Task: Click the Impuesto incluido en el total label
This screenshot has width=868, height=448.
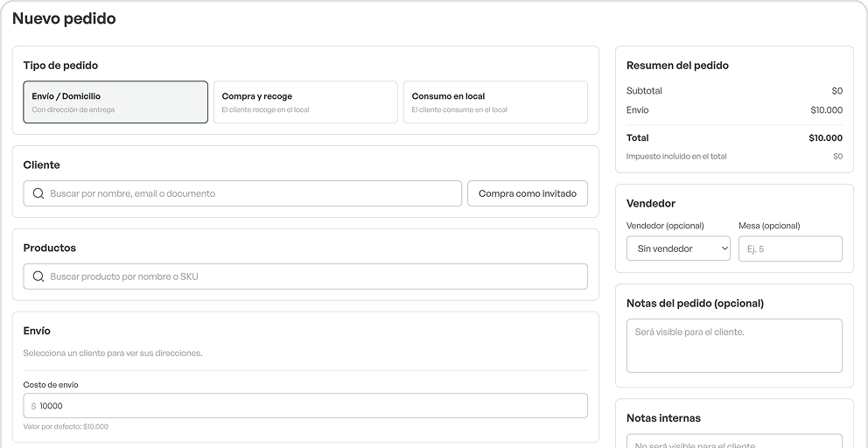Action: 676,157
